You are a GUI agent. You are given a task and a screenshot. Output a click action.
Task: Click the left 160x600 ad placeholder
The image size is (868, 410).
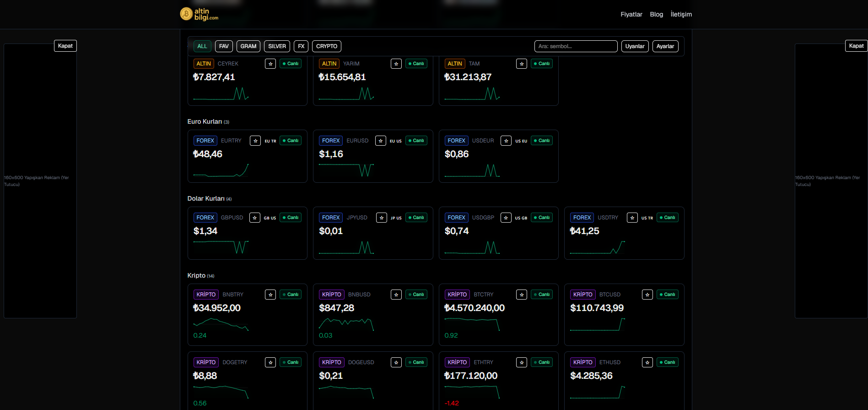click(40, 181)
